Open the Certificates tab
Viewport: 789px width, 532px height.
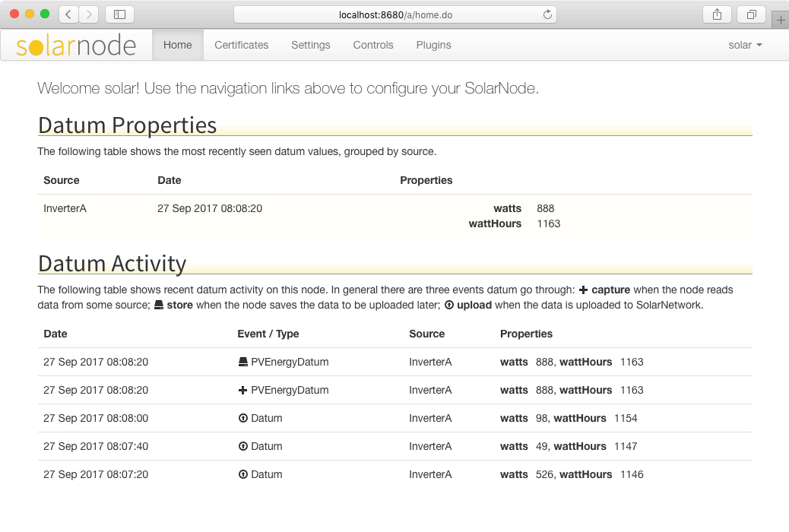coord(241,45)
